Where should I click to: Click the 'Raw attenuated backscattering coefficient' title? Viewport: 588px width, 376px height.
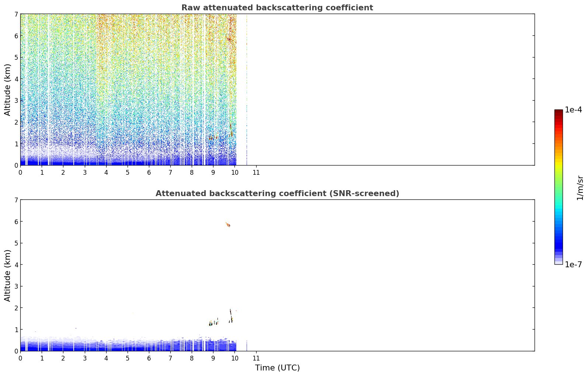point(277,8)
